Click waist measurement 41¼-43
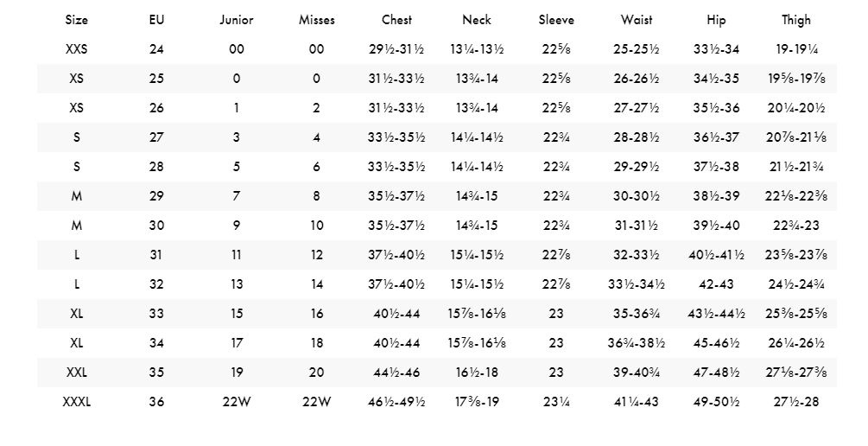The image size is (868, 446). 637,402
